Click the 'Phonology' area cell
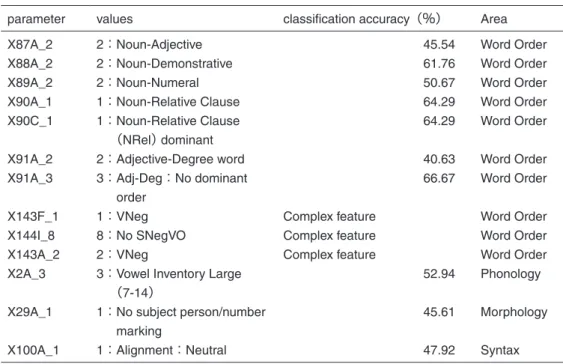Image resolution: width=563 pixels, height=364 pixels. tap(510, 274)
